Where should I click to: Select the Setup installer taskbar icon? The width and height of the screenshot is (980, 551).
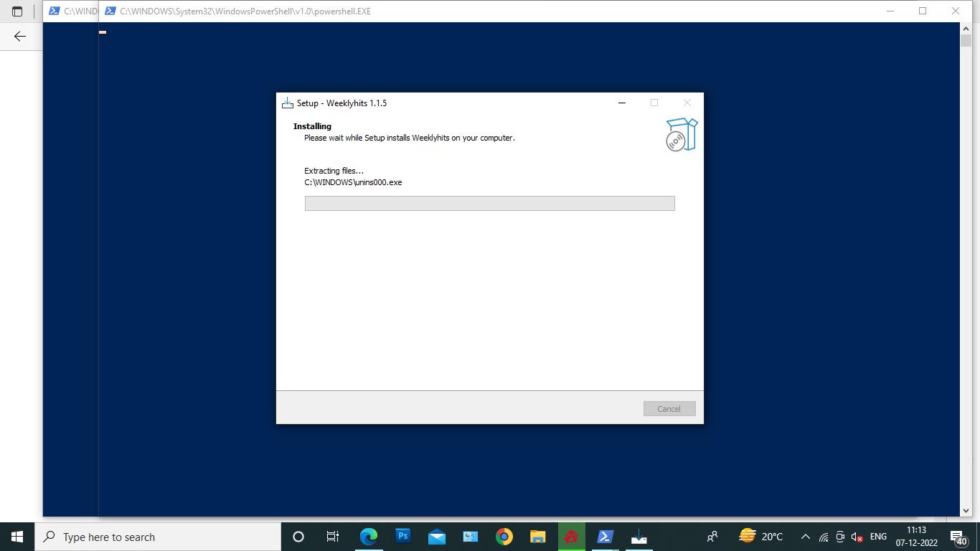[x=639, y=537]
